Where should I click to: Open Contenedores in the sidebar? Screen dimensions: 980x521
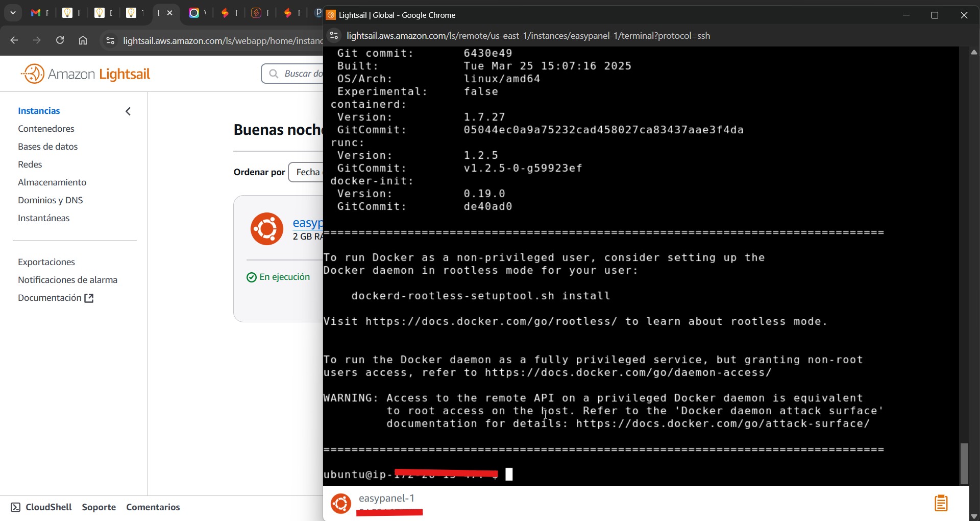(46, 129)
